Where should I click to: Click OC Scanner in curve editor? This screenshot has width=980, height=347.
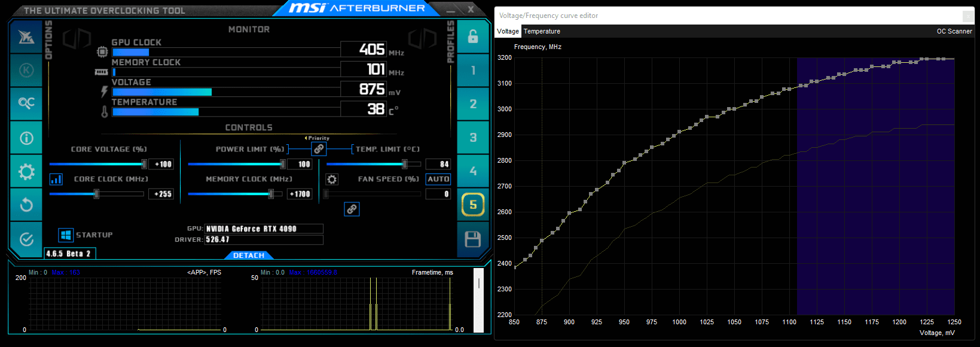click(x=954, y=31)
